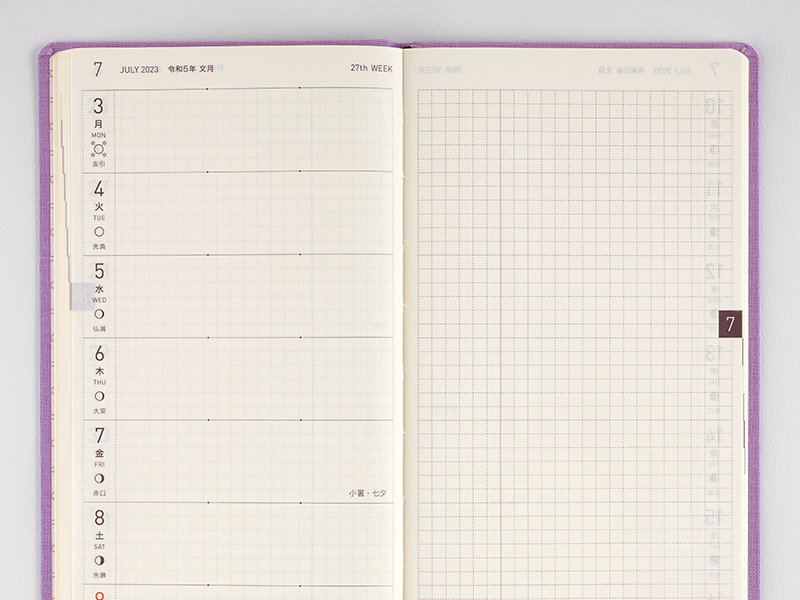This screenshot has height=600, width=800.
Task: Select the date number 6 for Thursday
Action: point(99,354)
